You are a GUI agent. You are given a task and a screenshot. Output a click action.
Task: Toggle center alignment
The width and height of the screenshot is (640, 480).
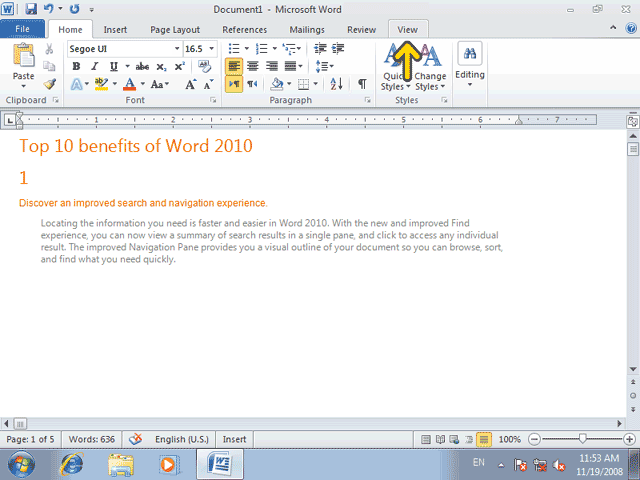point(253,66)
